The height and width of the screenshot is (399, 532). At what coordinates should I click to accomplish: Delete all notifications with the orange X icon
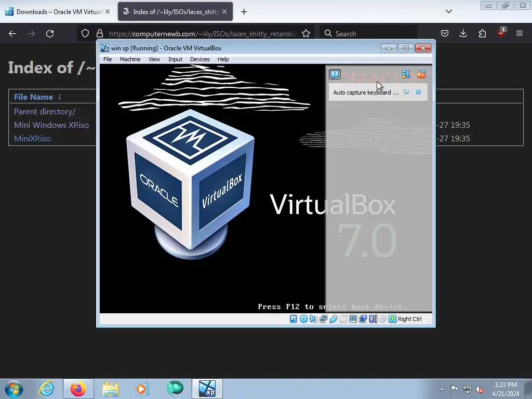tap(421, 74)
